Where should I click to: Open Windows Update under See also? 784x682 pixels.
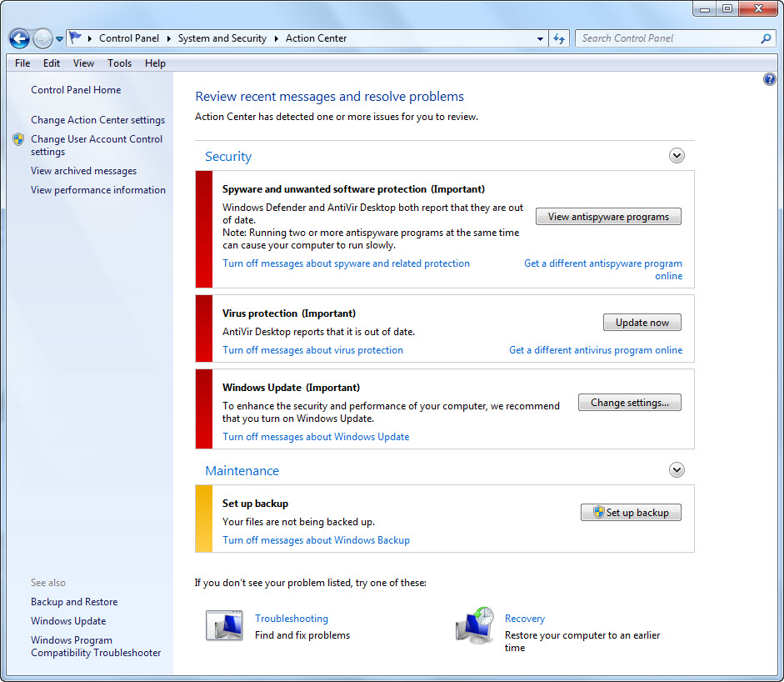68,621
